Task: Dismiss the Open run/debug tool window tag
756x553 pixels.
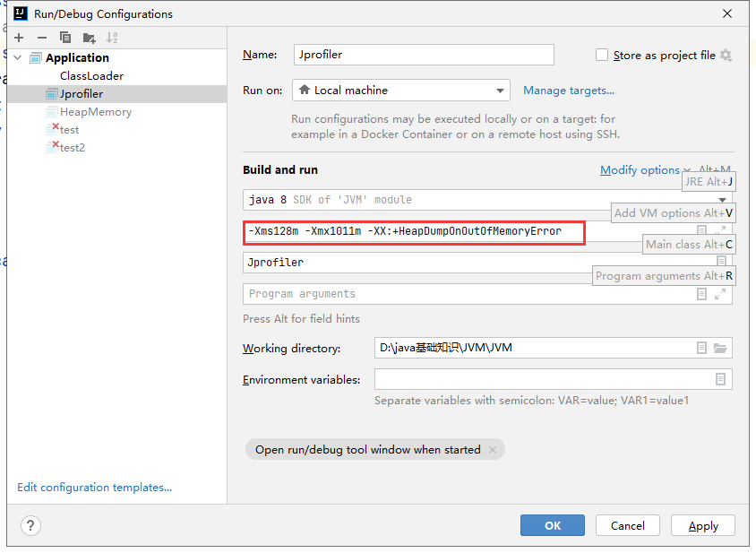Action: click(492, 450)
